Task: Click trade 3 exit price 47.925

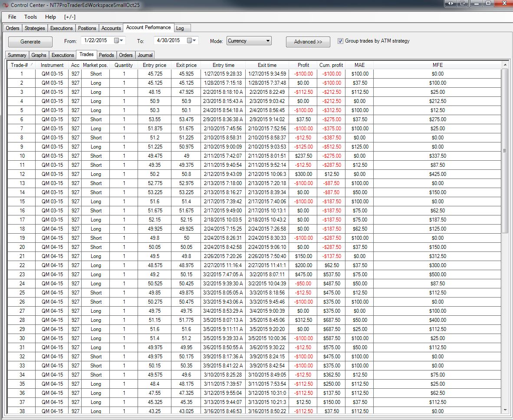Action: coord(186,92)
